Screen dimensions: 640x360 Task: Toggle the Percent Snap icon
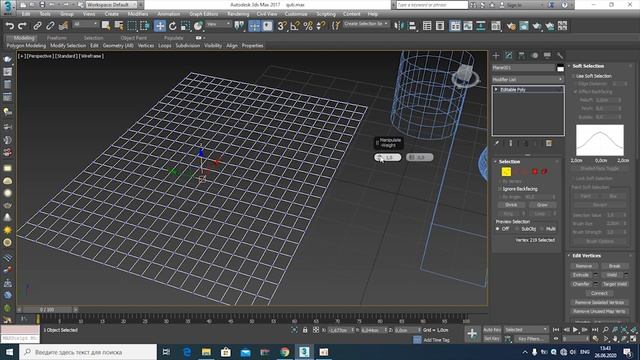tap(308, 26)
